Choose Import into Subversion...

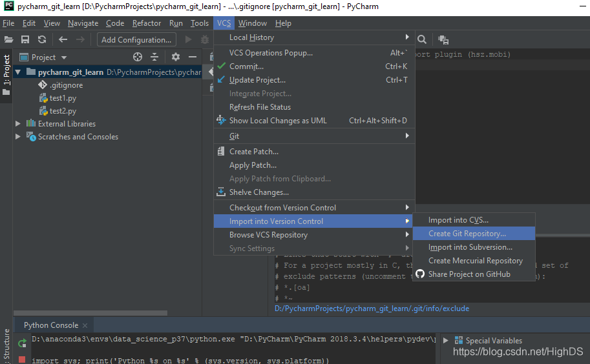coord(474,247)
